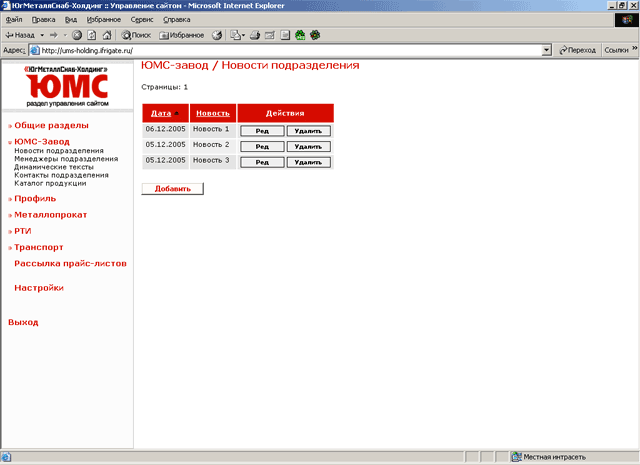Expand the РТИ section

22,231
